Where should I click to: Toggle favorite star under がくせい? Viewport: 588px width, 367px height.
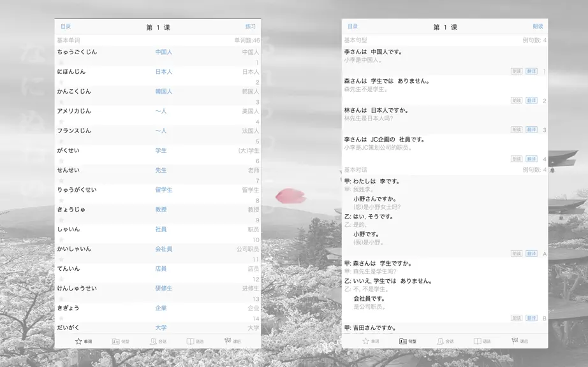[x=61, y=161]
